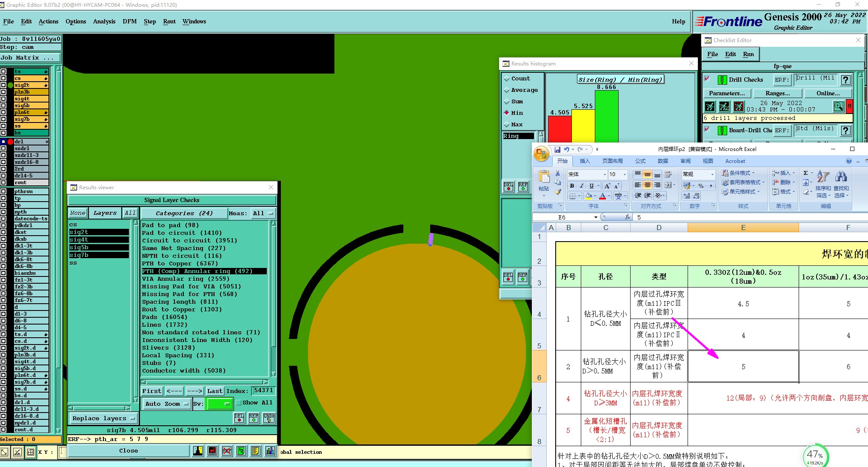Click the magnifier icon in Drill Checks
Image resolution: width=868 pixels, height=467 pixels.
tap(838, 106)
